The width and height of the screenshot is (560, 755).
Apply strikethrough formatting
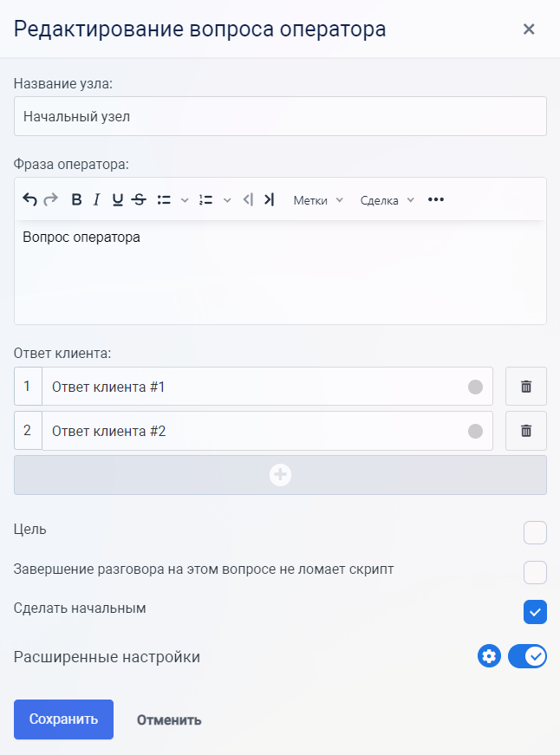(x=139, y=200)
